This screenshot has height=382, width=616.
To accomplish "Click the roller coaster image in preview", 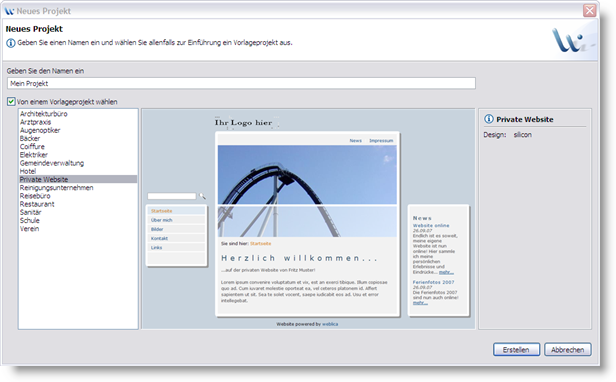I will pyautogui.click(x=307, y=191).
